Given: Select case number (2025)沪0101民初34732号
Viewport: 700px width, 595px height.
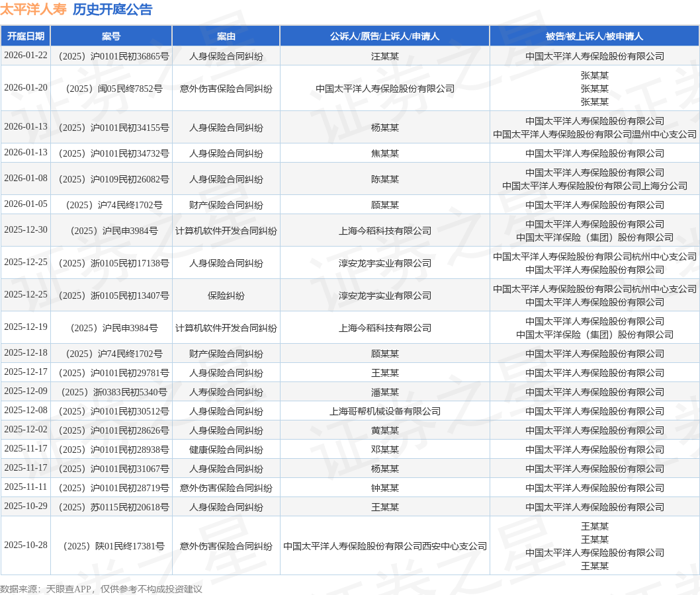Looking at the screenshot, I should (x=114, y=154).
